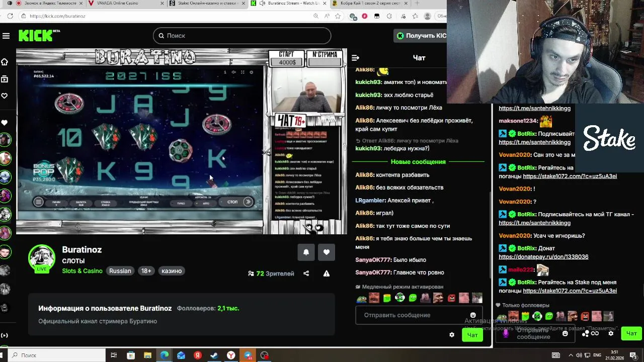Open Windows notification center
The width and height of the screenshot is (644, 362).
[x=633, y=355]
